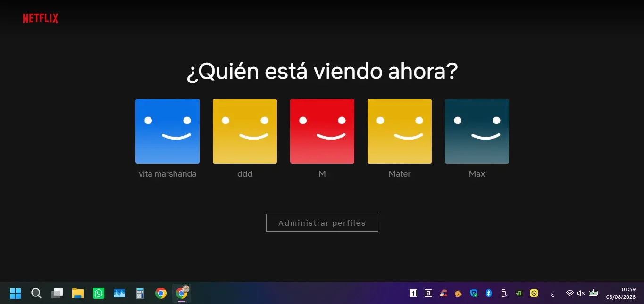Choose the ddd profile avatar
The height and width of the screenshot is (304, 644).
click(245, 131)
